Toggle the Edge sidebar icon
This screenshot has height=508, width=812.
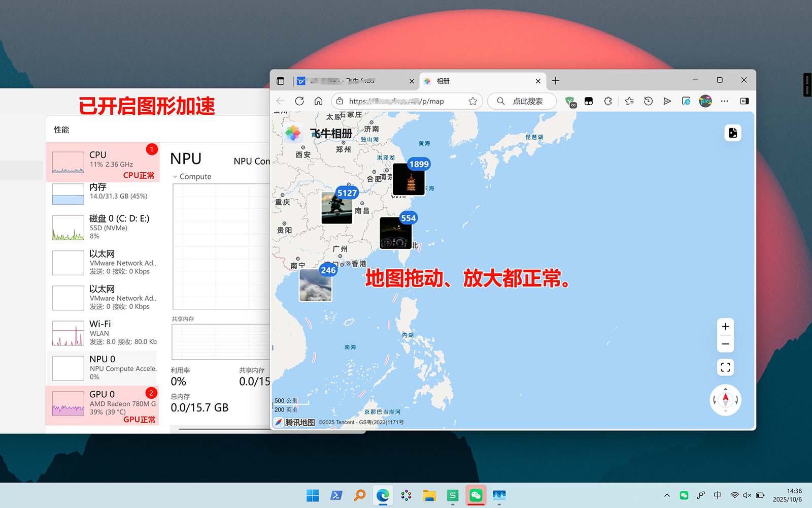pyautogui.click(x=745, y=101)
